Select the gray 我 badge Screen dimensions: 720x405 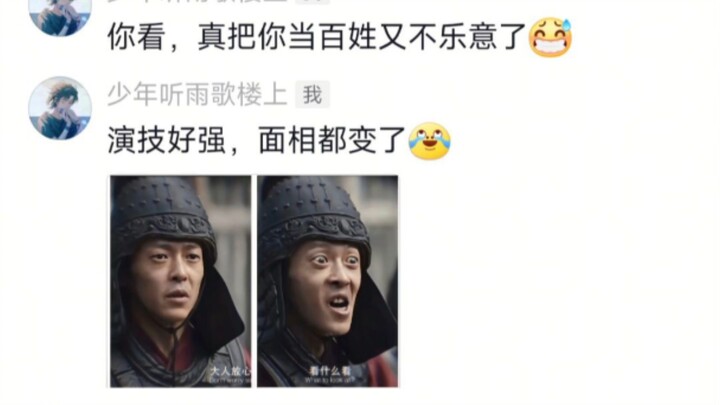[x=312, y=95]
